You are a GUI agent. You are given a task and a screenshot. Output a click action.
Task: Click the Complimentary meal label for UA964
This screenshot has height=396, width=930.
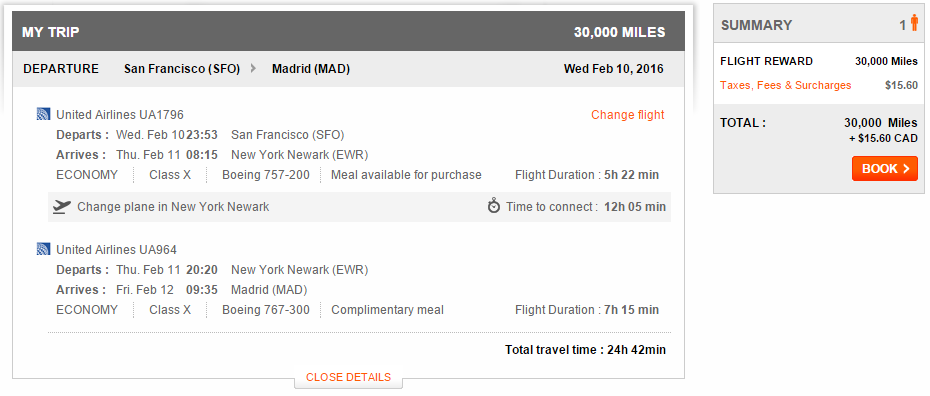point(387,310)
